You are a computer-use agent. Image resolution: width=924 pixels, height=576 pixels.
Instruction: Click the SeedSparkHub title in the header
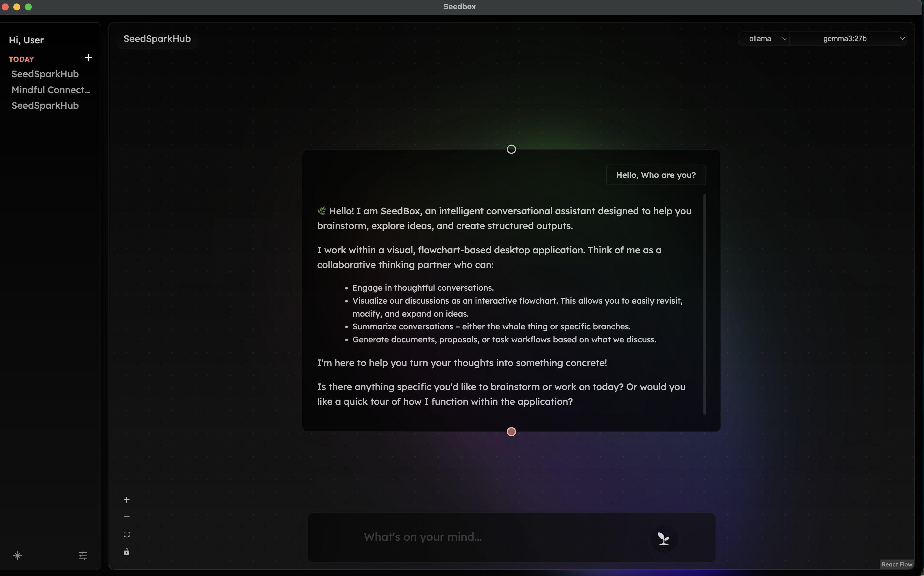(157, 38)
